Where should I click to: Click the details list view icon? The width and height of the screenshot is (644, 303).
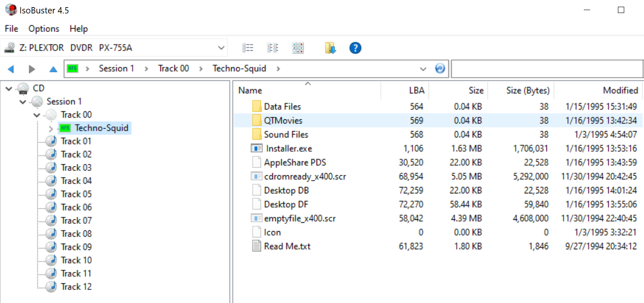[247, 48]
